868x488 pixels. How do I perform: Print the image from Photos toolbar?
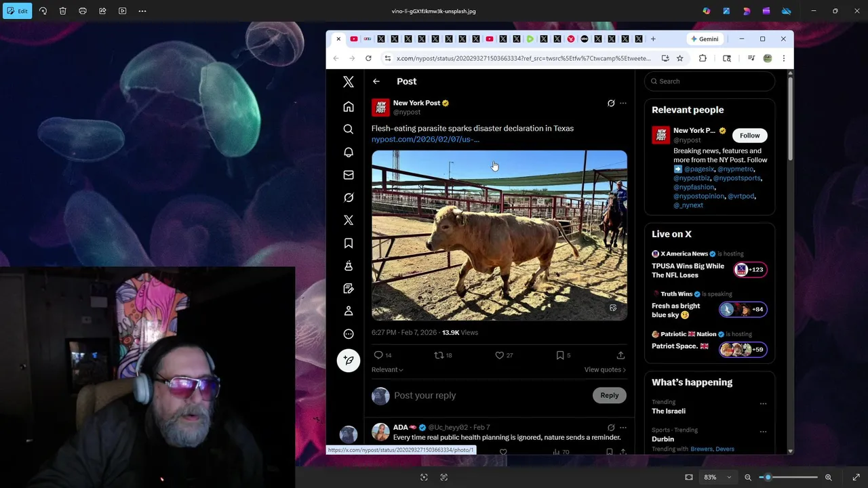(83, 11)
